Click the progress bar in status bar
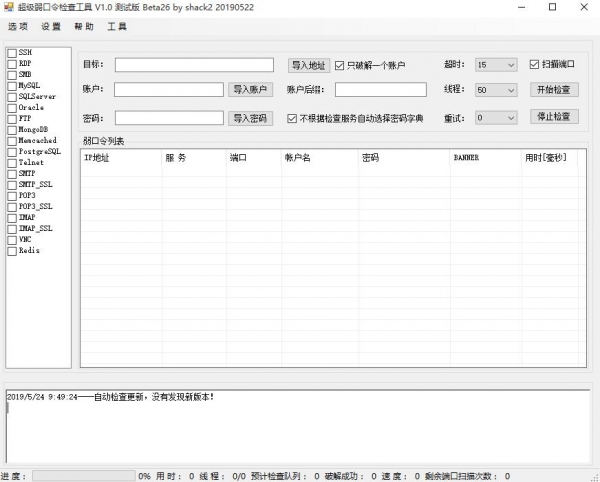This screenshot has width=600, height=482. click(84, 476)
